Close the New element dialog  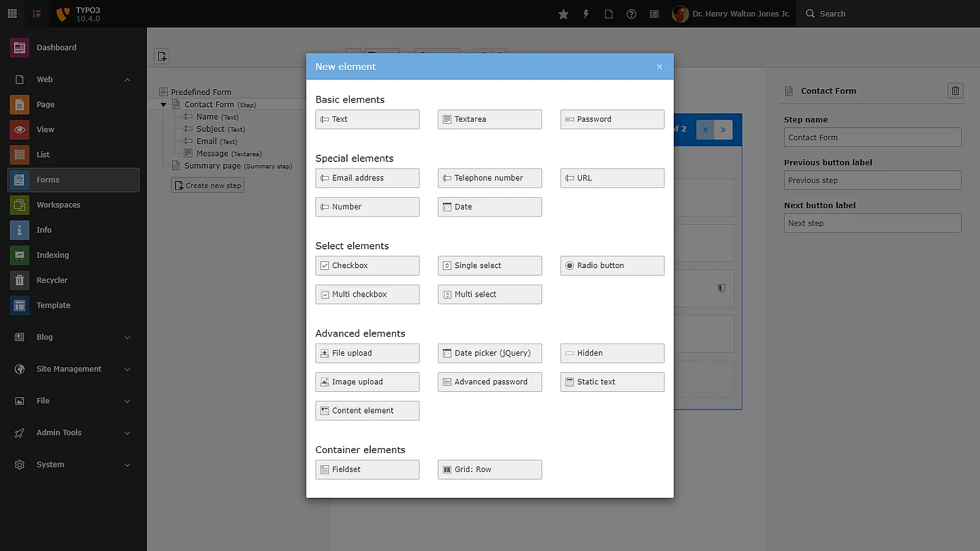659,67
